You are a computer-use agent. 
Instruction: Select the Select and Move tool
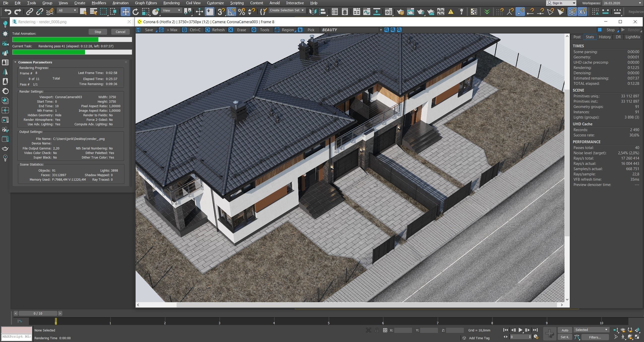pos(125,12)
